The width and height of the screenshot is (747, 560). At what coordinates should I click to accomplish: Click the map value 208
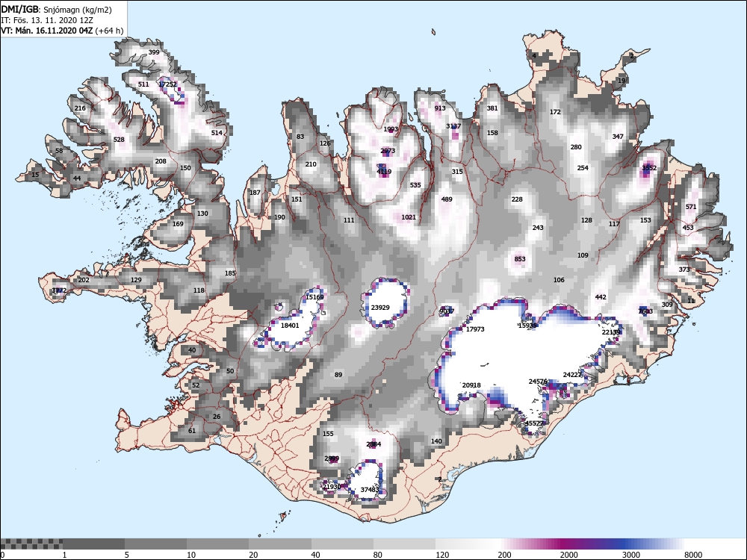click(x=161, y=161)
